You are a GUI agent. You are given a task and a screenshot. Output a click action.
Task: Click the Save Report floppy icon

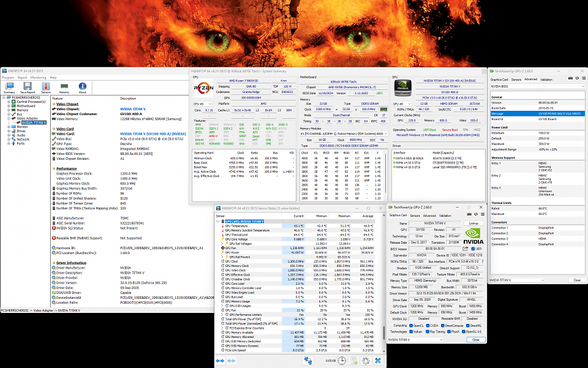click(x=28, y=88)
